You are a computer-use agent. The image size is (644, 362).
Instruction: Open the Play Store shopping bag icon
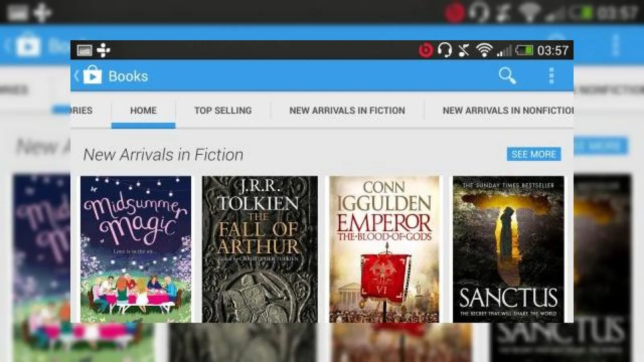click(92, 75)
